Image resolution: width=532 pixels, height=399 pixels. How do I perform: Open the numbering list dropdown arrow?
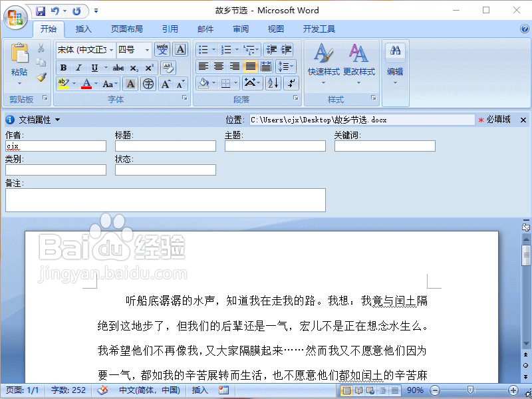coord(237,50)
